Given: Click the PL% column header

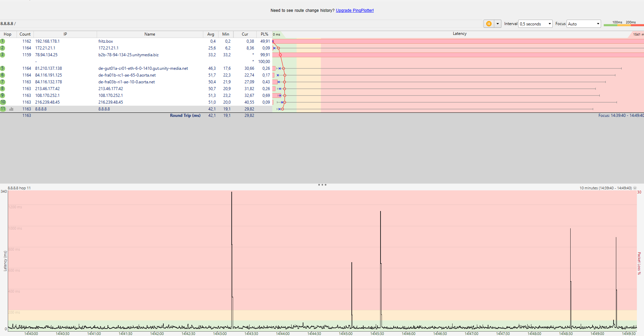Looking at the screenshot, I should (264, 34).
